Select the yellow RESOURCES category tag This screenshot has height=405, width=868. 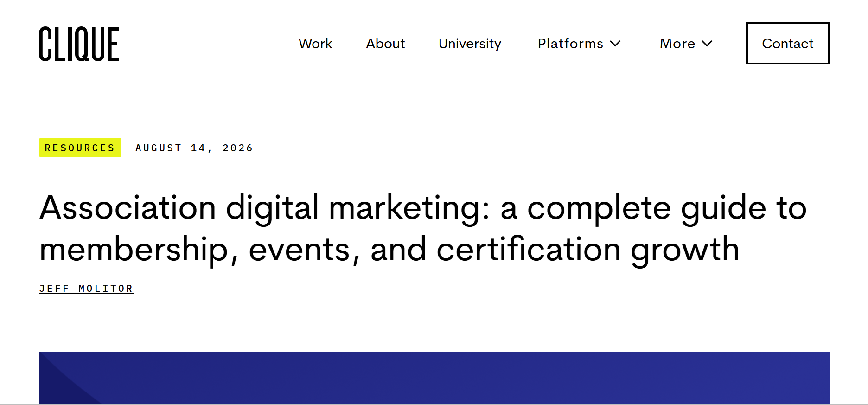80,148
